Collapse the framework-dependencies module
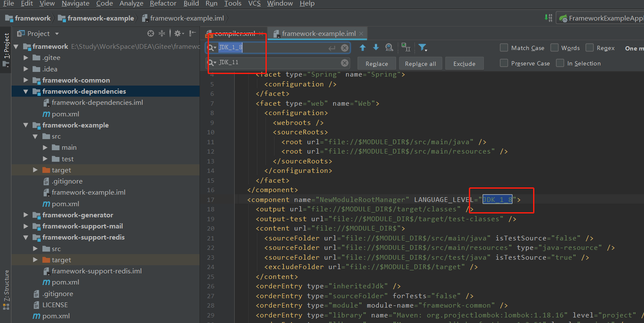Viewport: 644px width, 323px height. [x=26, y=91]
